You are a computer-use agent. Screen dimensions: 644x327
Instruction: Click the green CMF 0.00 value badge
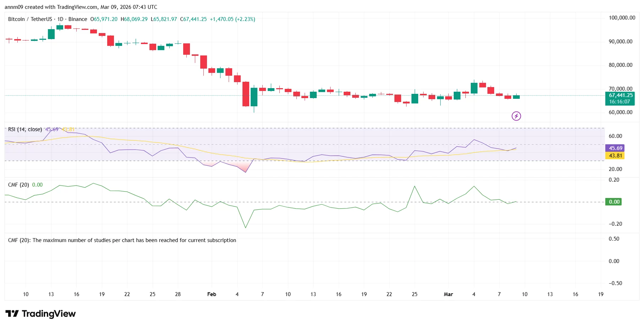tap(614, 202)
